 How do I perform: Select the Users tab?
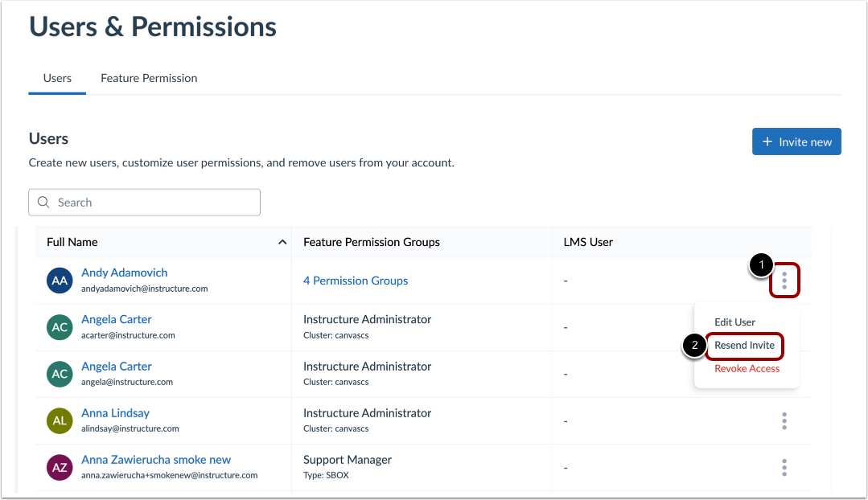pos(57,78)
